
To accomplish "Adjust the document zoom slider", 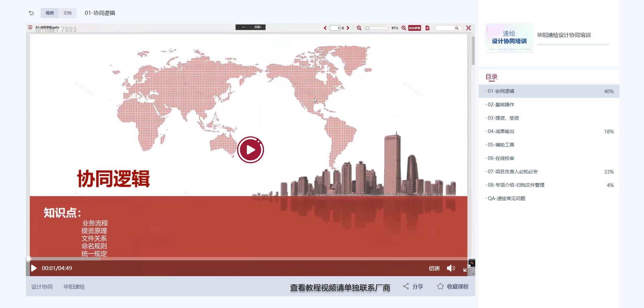I will coord(377,28).
